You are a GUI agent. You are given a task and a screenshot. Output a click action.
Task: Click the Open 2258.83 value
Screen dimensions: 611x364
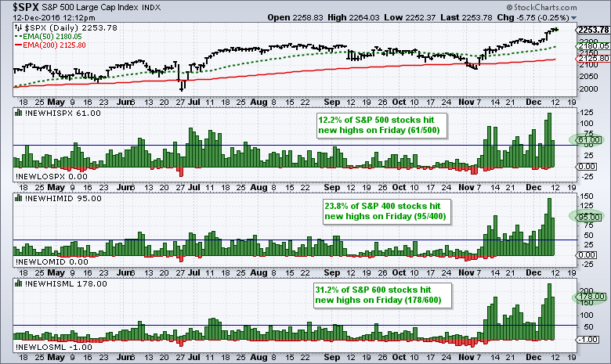[295, 17]
